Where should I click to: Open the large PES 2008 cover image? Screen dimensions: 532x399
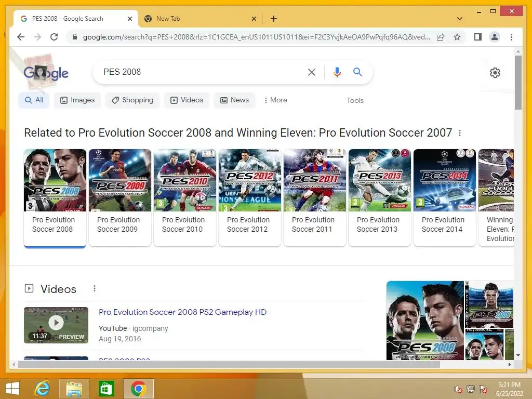[x=425, y=321]
